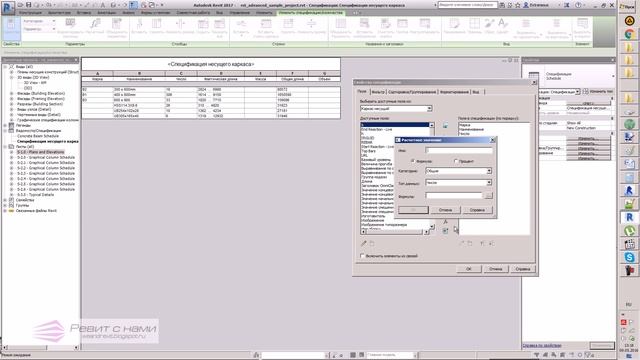Select the Формула radio button
The height and width of the screenshot is (360, 640).
click(x=413, y=161)
